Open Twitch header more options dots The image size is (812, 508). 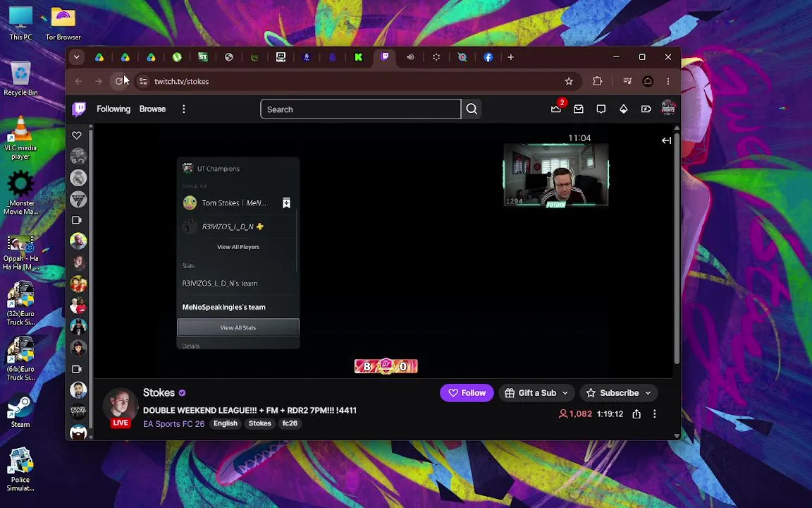[183, 109]
